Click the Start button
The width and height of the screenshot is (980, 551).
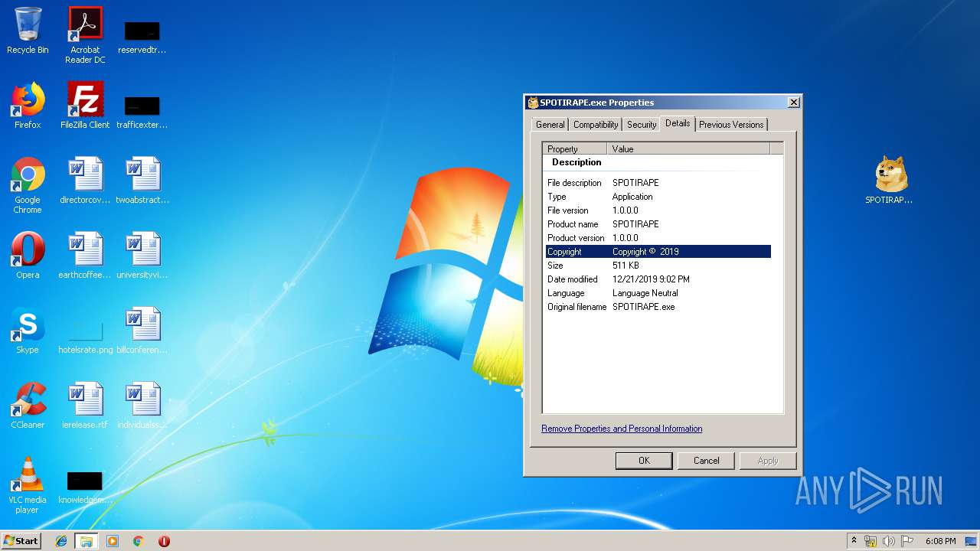(21, 540)
